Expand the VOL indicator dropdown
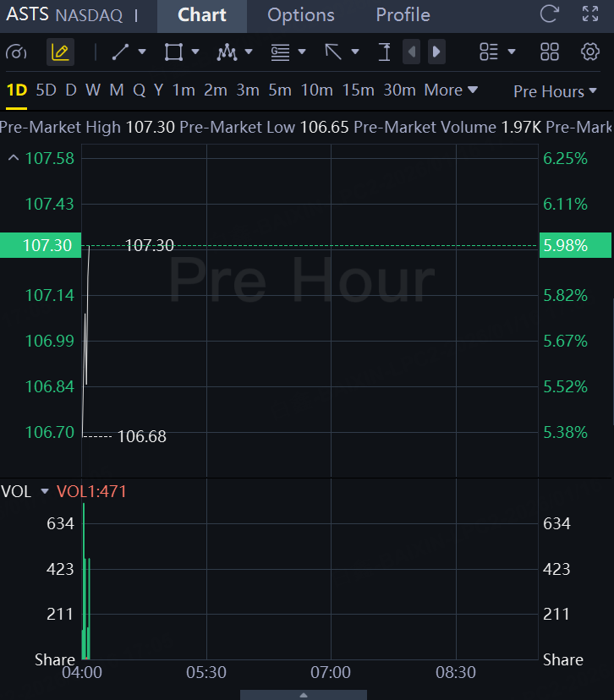 [x=45, y=491]
